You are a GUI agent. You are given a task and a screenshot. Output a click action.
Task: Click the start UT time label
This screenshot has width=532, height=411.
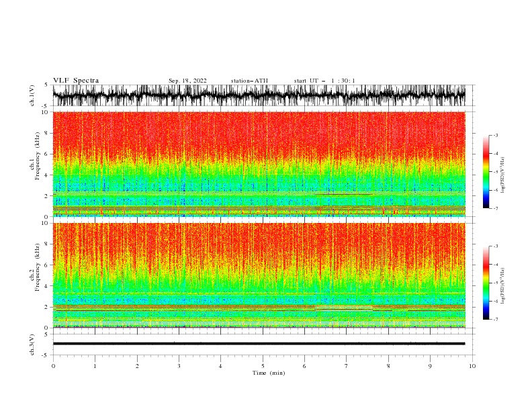[x=324, y=81]
